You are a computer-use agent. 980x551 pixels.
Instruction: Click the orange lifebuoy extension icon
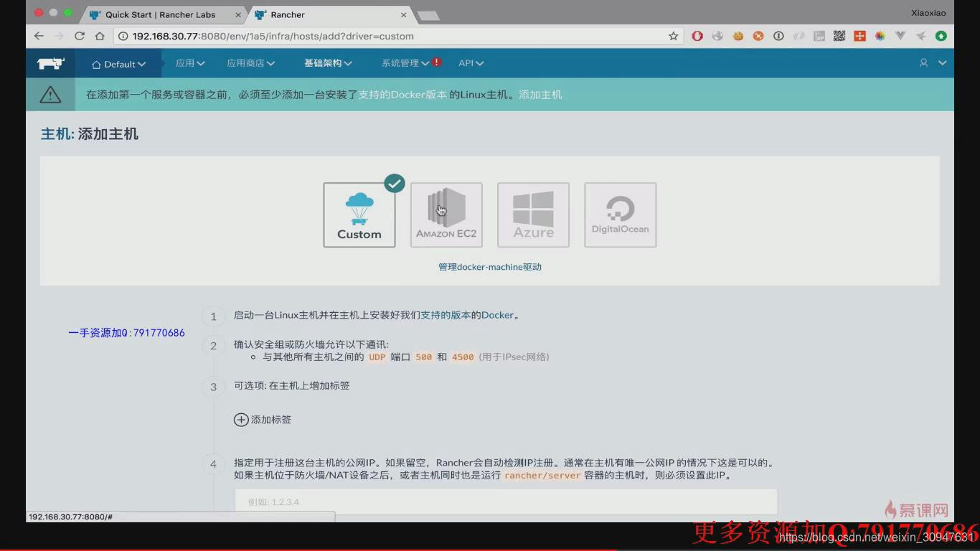758,36
